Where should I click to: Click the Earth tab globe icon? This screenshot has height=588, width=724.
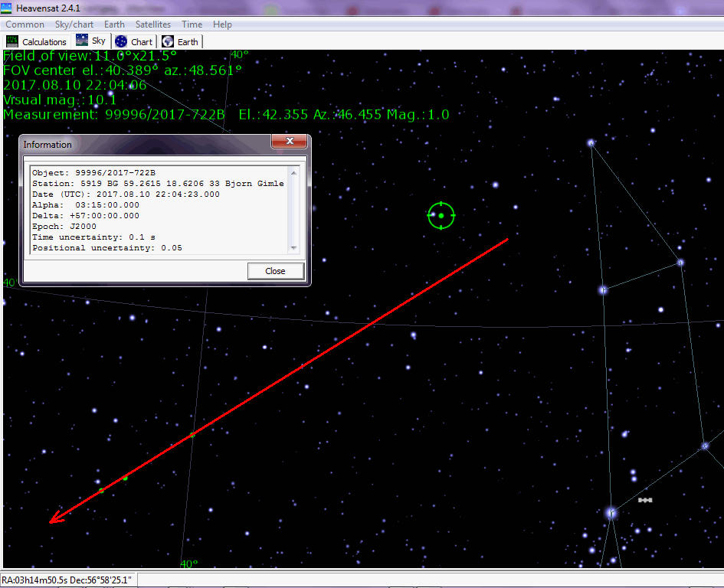point(168,41)
